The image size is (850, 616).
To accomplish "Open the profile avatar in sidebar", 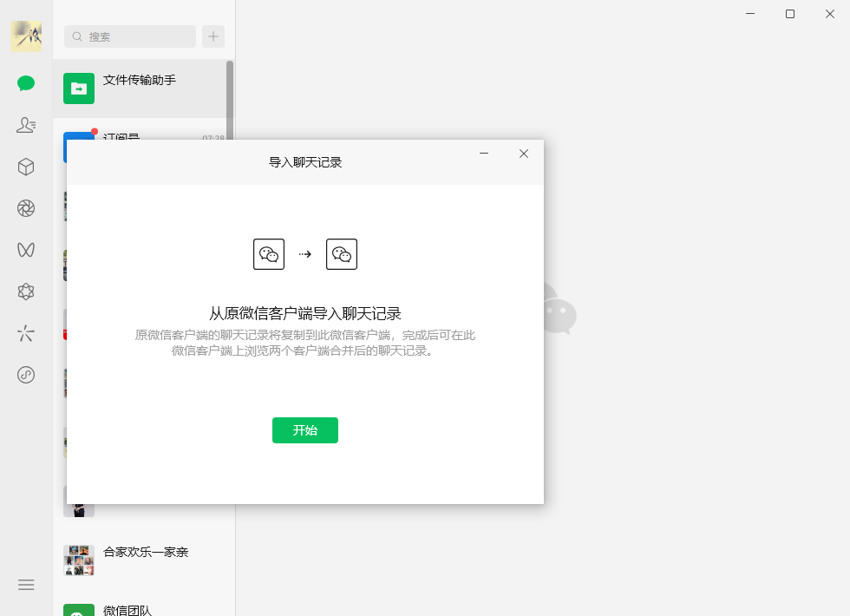I will (26, 36).
